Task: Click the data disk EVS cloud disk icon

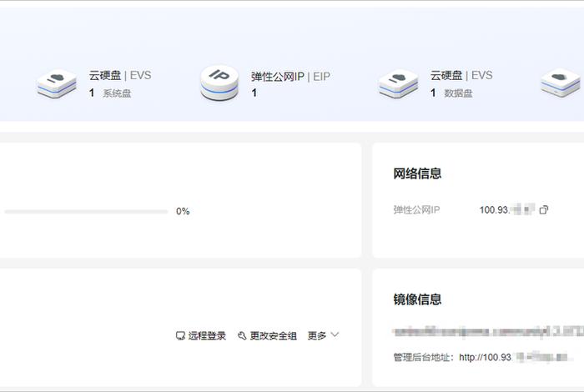Action: (398, 83)
